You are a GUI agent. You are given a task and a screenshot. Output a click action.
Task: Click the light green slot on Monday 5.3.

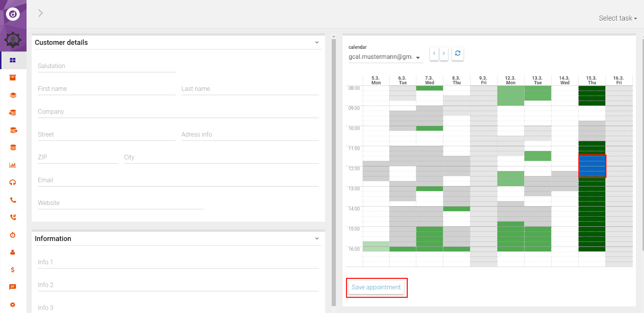click(x=376, y=246)
